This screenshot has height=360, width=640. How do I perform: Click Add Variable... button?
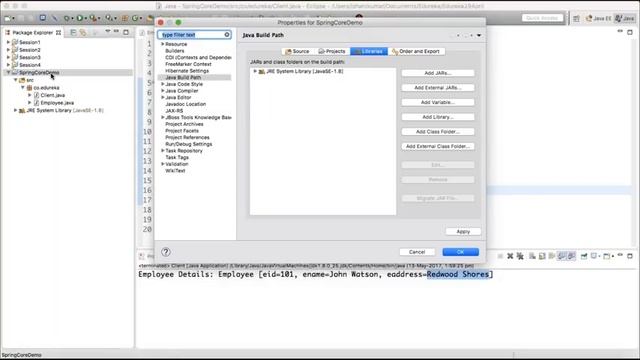click(x=438, y=102)
